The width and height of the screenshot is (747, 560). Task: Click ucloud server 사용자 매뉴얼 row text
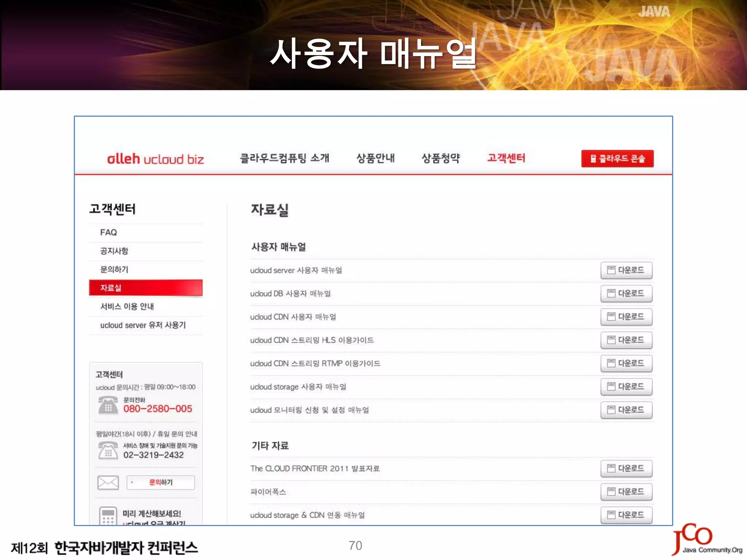(296, 271)
